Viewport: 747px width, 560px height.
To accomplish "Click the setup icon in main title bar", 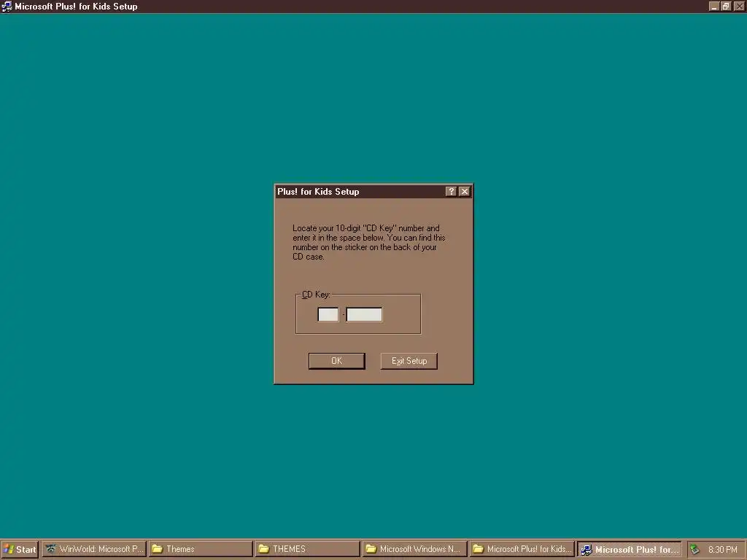I will click(7, 6).
